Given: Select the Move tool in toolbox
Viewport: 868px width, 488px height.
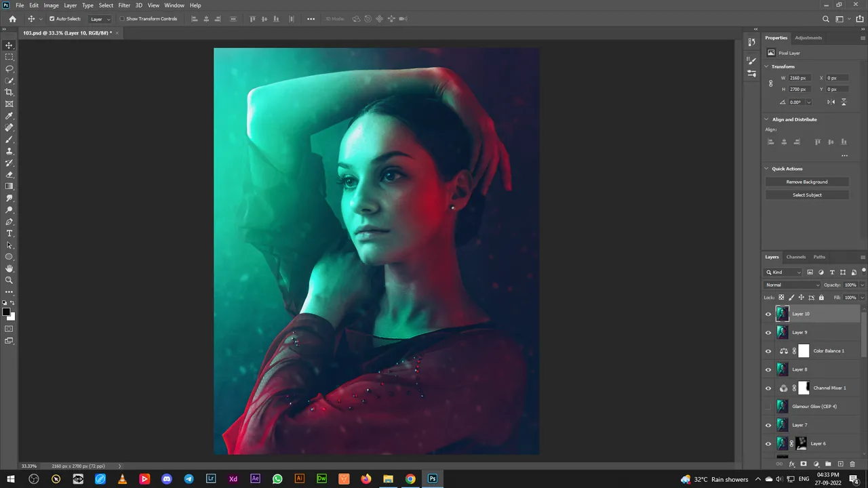Looking at the screenshot, I should 9,45.
